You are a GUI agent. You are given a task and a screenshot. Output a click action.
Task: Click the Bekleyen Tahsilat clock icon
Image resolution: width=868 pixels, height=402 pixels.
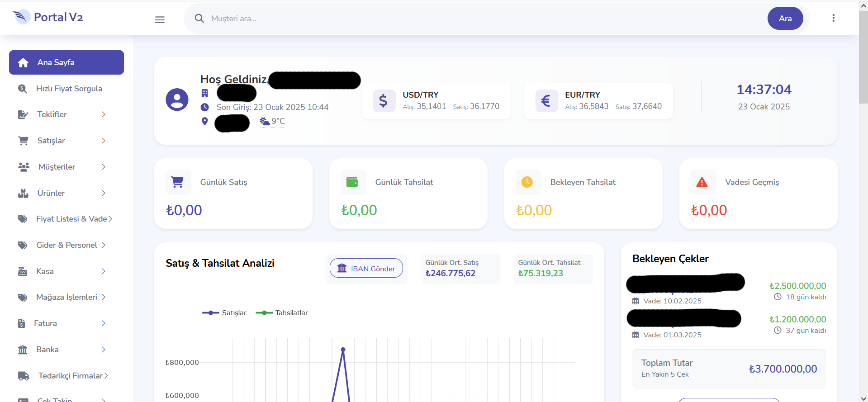[x=527, y=182]
